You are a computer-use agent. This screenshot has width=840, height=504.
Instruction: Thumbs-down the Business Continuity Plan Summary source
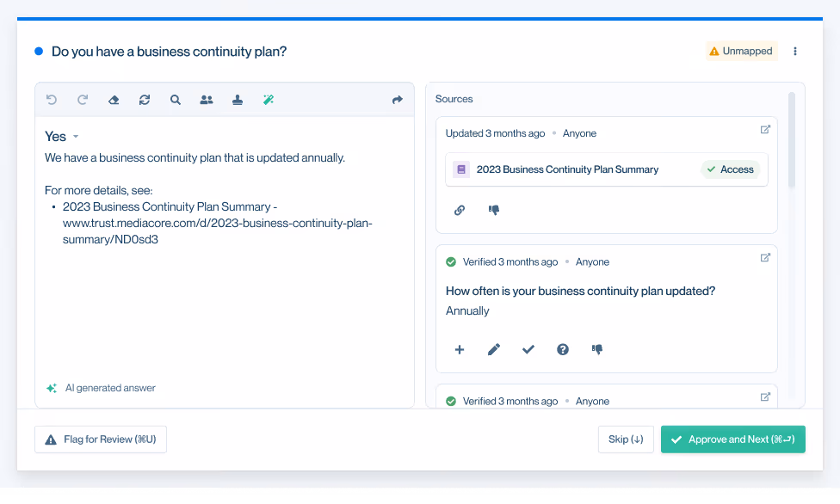point(494,210)
